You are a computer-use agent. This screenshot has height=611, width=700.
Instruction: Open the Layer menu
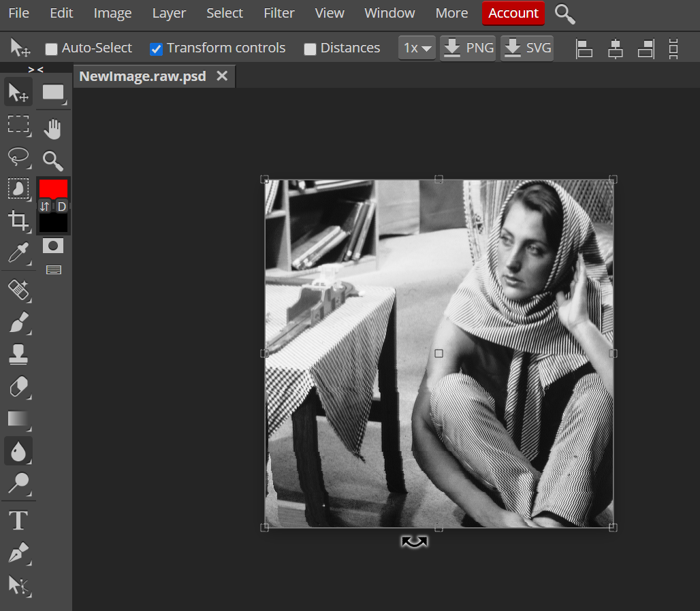[x=169, y=13]
